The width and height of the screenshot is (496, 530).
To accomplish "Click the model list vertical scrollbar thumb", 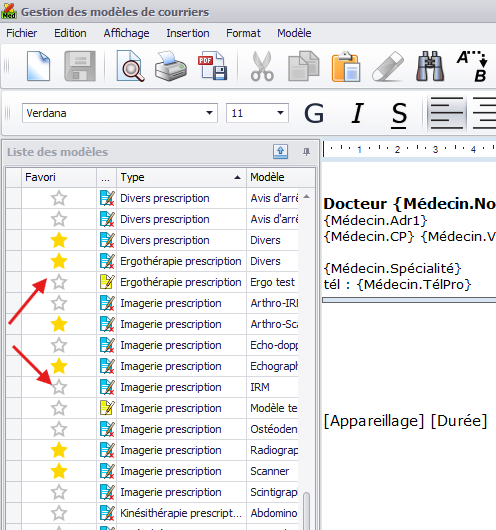I will [306, 510].
